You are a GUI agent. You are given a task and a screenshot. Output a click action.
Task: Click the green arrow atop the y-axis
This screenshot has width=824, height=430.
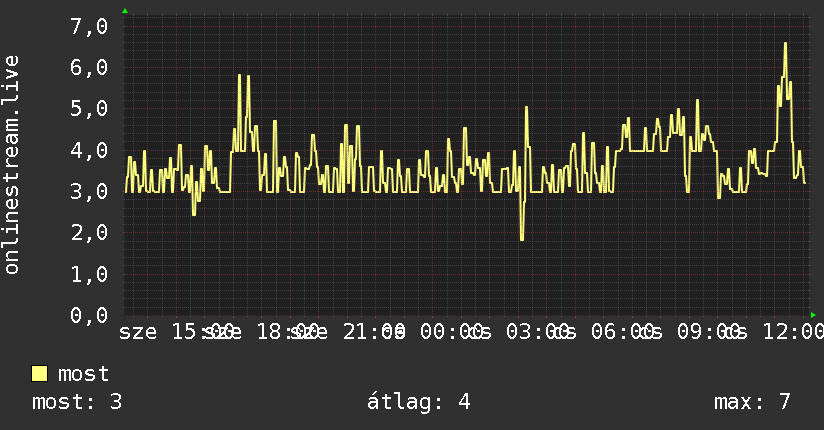[125, 11]
